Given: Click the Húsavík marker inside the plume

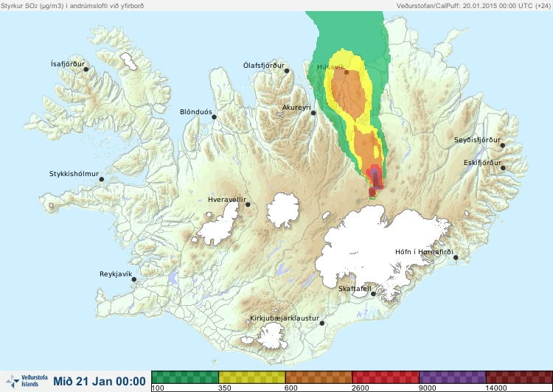Looking at the screenshot, I should coord(347,72).
